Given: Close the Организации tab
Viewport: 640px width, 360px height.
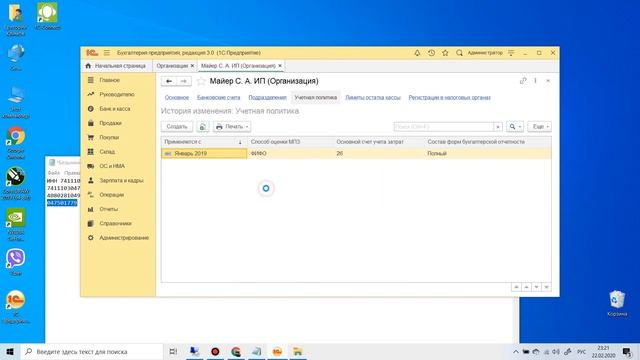Looking at the screenshot, I should [192, 66].
